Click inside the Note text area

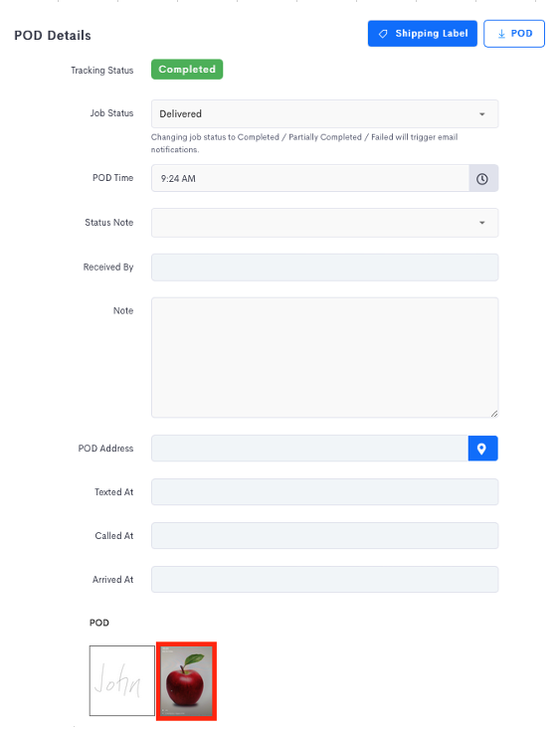click(x=324, y=357)
